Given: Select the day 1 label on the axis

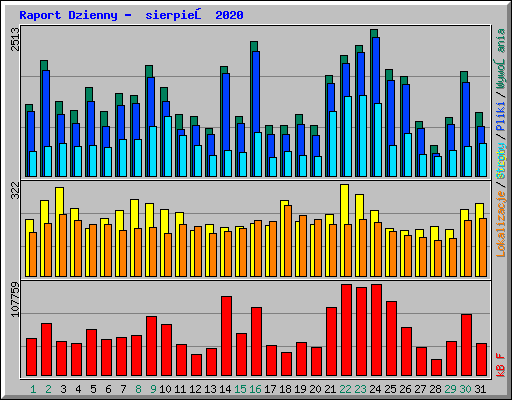Looking at the screenshot, I should pyautogui.click(x=33, y=389).
